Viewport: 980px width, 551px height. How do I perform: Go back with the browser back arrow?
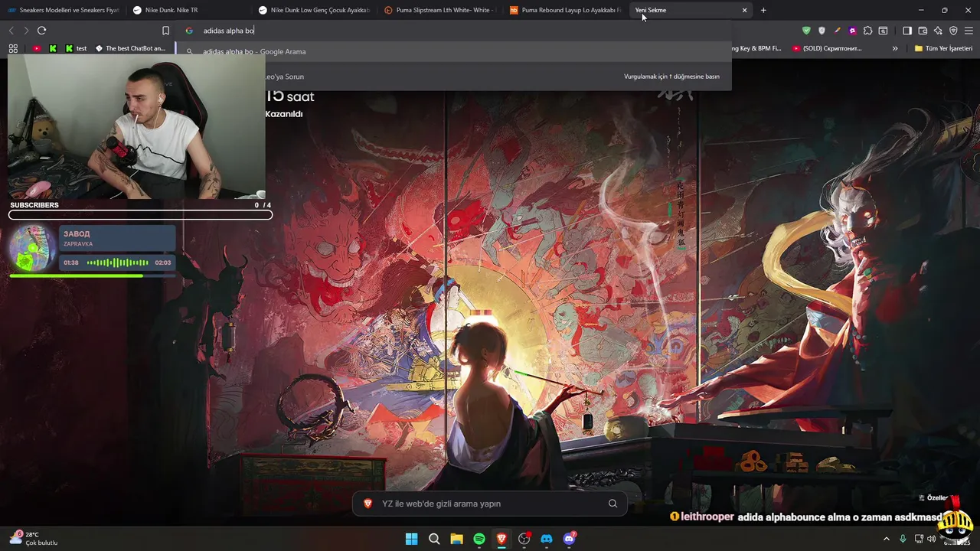pyautogui.click(x=11, y=31)
